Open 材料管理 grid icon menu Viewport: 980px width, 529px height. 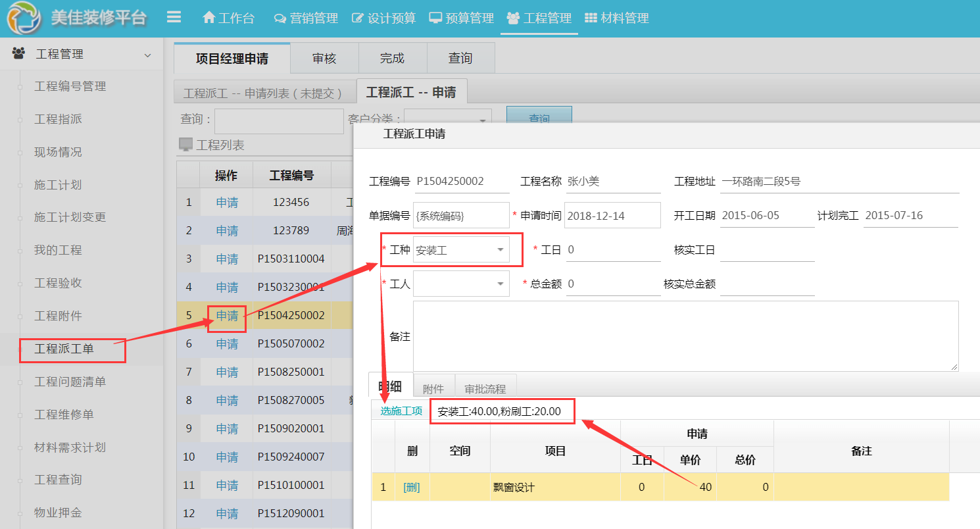(x=616, y=18)
